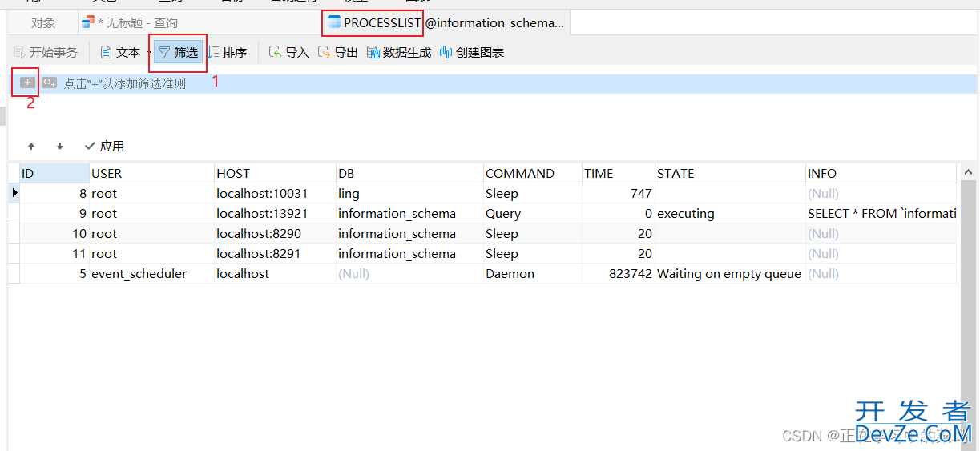The image size is (980, 451).
Task: Click the filter hint 点击"+"以添加筛选准则
Action: pyautogui.click(x=125, y=83)
